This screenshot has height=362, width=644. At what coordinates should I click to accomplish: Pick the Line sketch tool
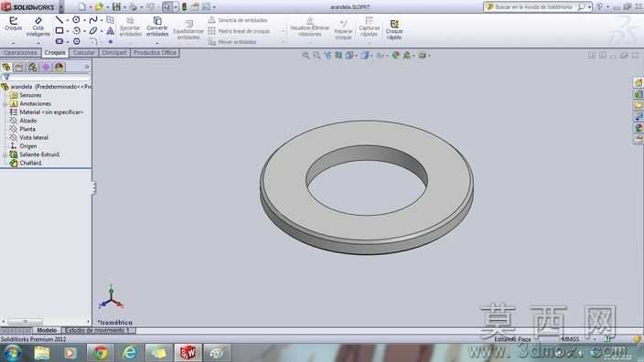click(x=59, y=20)
